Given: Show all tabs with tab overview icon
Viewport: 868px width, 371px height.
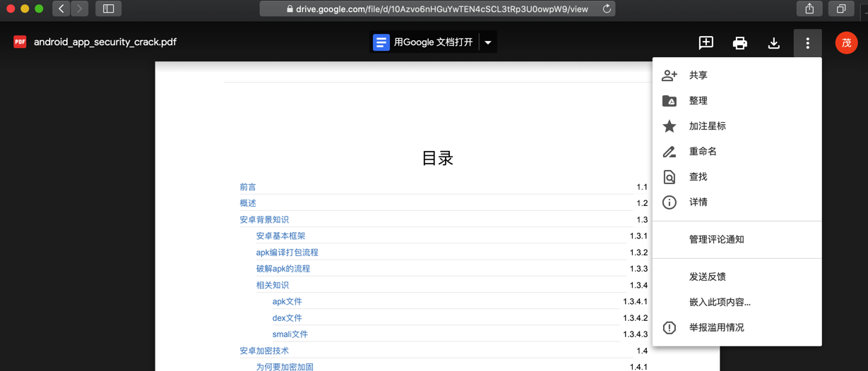Looking at the screenshot, I should (x=840, y=9).
